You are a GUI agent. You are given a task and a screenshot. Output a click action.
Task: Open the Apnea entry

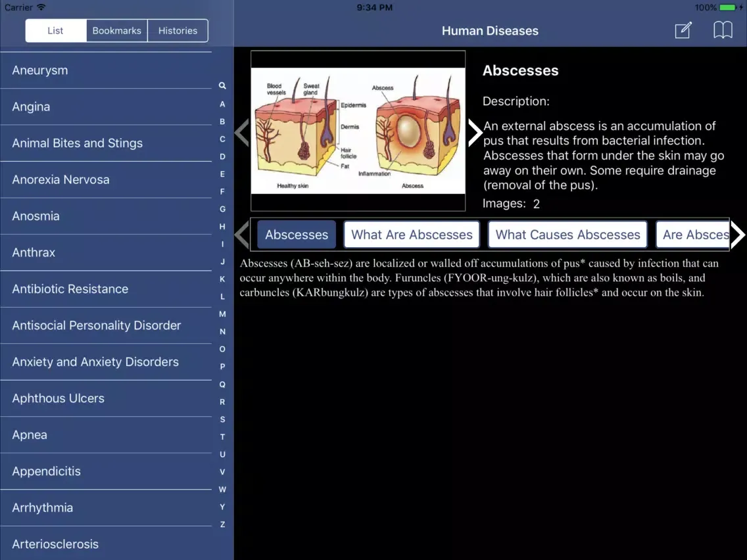pyautogui.click(x=106, y=434)
